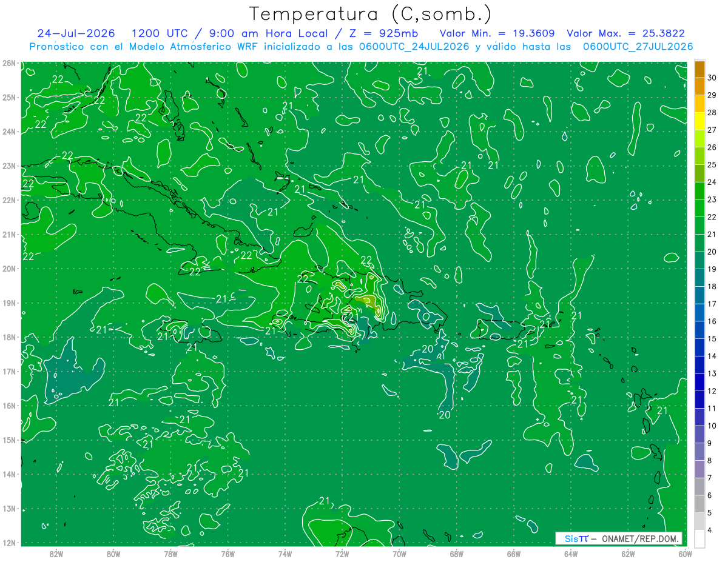This screenshot has width=728, height=562.
Task: Click the purple legend swatch between 8 and 9
Action: pyautogui.click(x=699, y=452)
